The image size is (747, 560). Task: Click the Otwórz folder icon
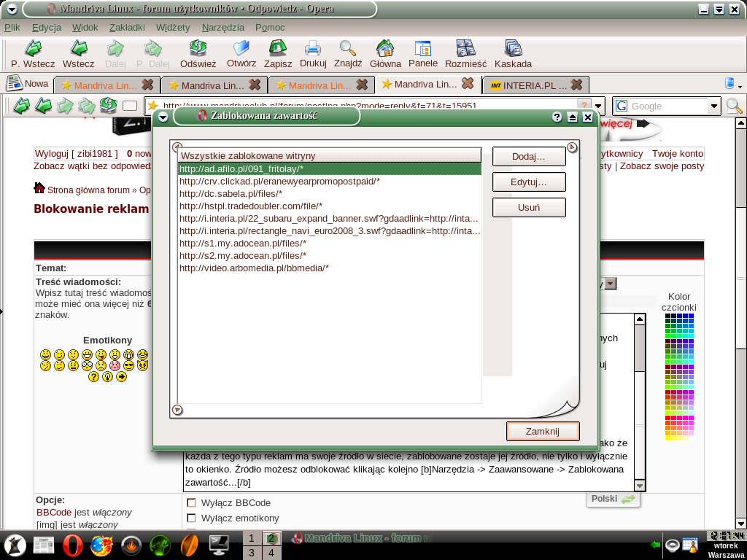coord(241,48)
